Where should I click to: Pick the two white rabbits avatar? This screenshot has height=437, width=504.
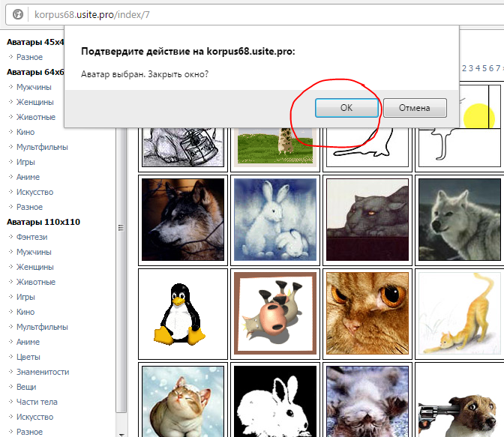pyautogui.click(x=276, y=219)
